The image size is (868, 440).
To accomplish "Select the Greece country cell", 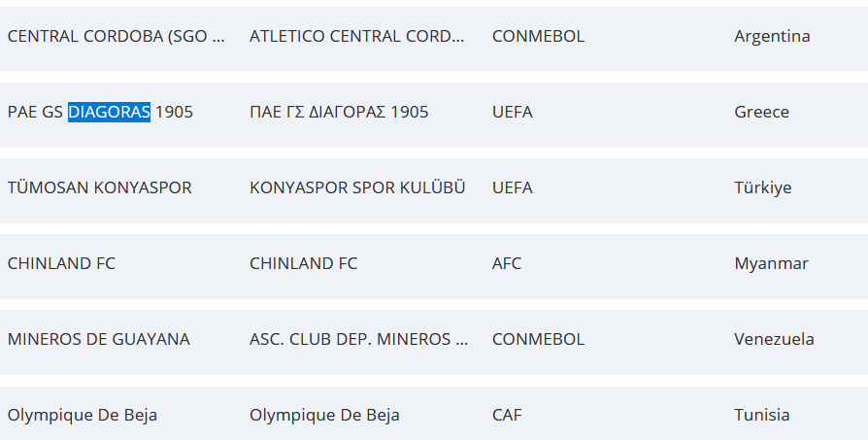I will coord(761,112).
